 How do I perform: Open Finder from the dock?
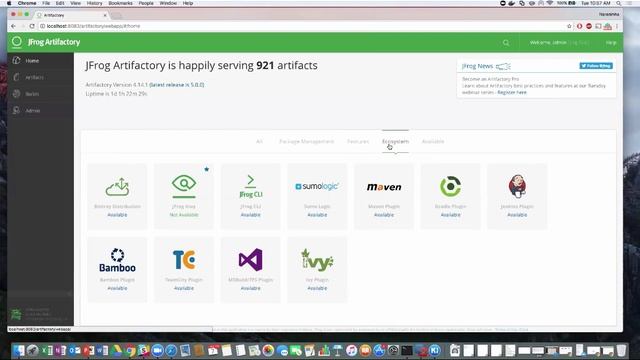[18, 350]
